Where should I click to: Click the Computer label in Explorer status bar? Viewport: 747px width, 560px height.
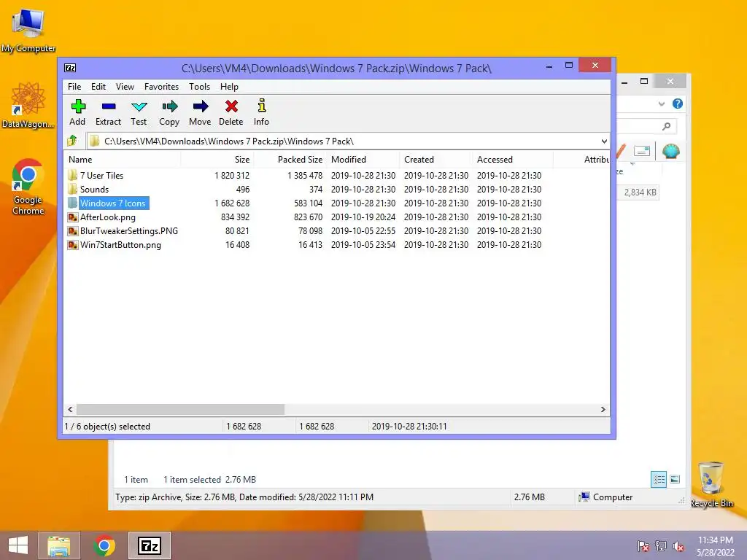click(613, 497)
